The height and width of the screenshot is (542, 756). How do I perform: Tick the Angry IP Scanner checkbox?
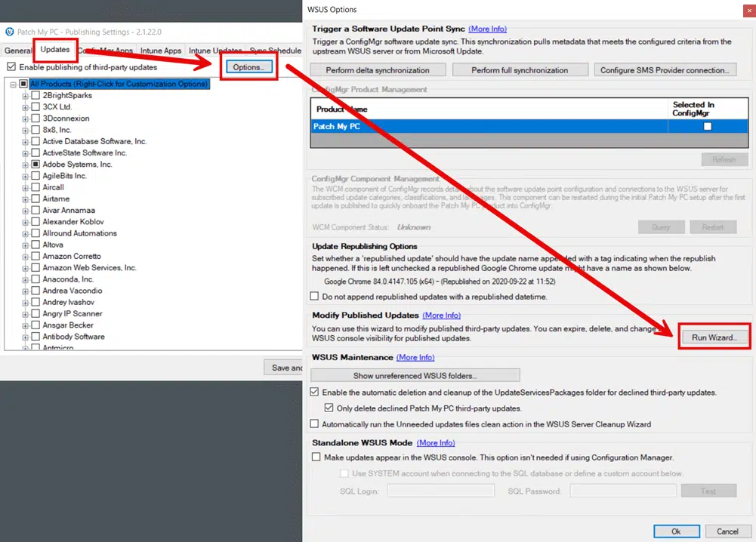tap(35, 314)
